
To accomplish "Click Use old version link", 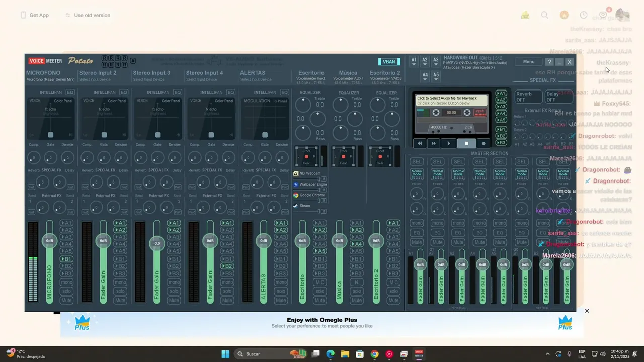I will click(x=88, y=15).
